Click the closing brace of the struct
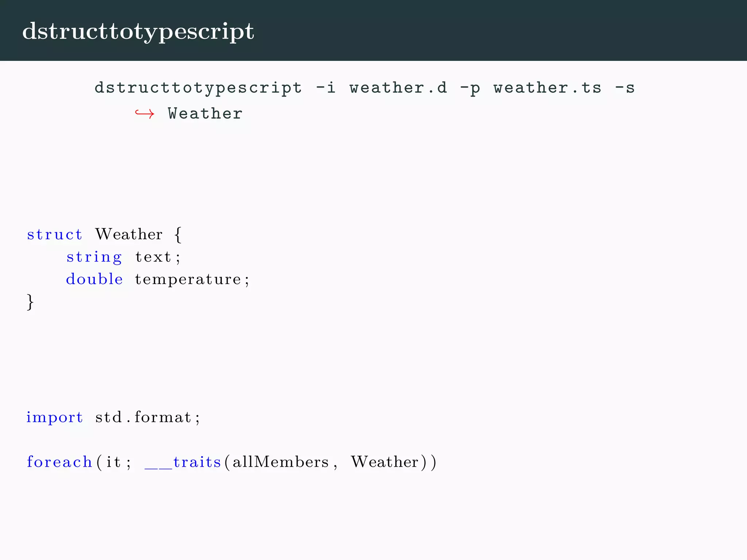Viewport: 747px width, 560px height. 30,302
